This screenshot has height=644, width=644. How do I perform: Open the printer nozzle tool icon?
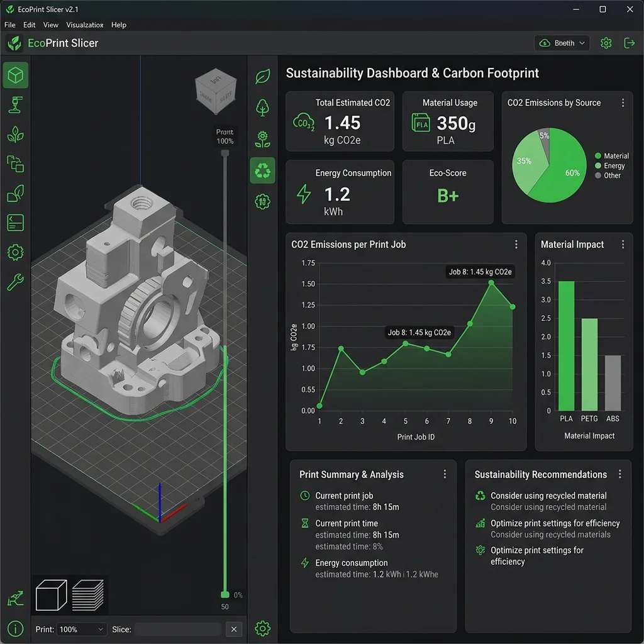16,105
